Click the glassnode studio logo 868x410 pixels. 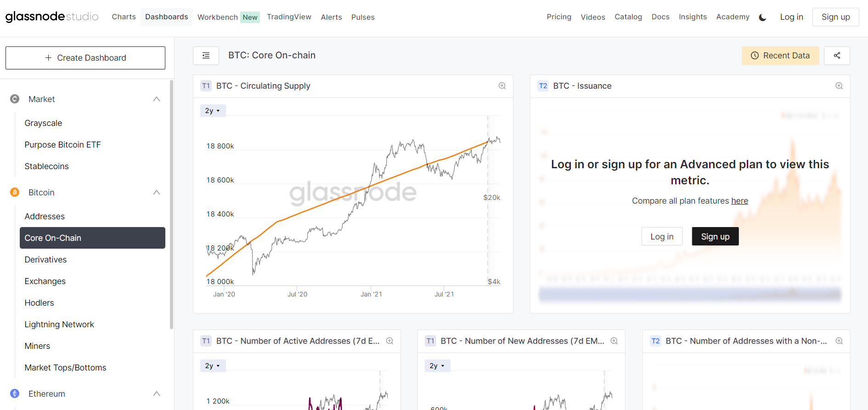coord(51,17)
